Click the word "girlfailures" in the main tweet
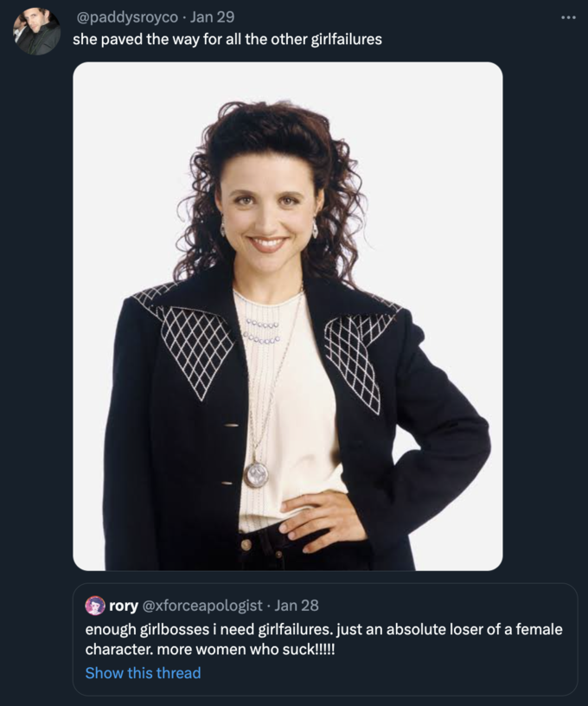This screenshot has height=706, width=588. [347, 40]
